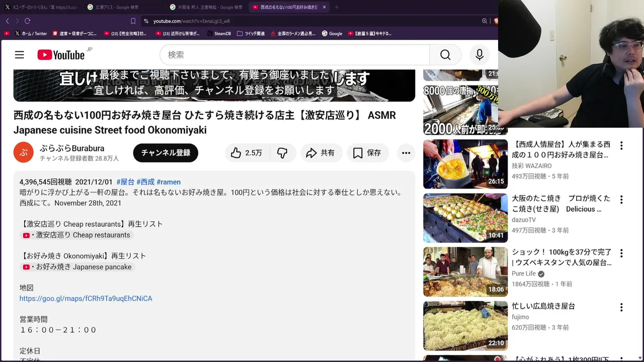The height and width of the screenshot is (362, 644).
Task: Subscribe with チャンネル登録 button
Action: 166,153
